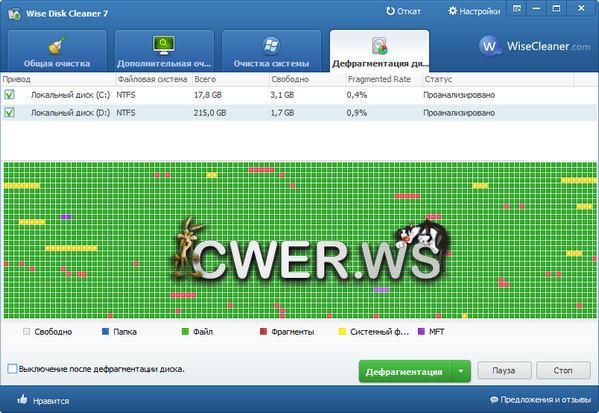Click the Fragmented Rate column header
Screen dimensions: 599x413
(x=384, y=79)
